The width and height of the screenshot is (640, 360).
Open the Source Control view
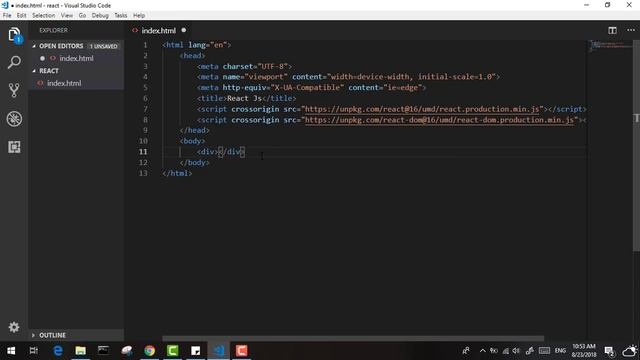coord(14,90)
